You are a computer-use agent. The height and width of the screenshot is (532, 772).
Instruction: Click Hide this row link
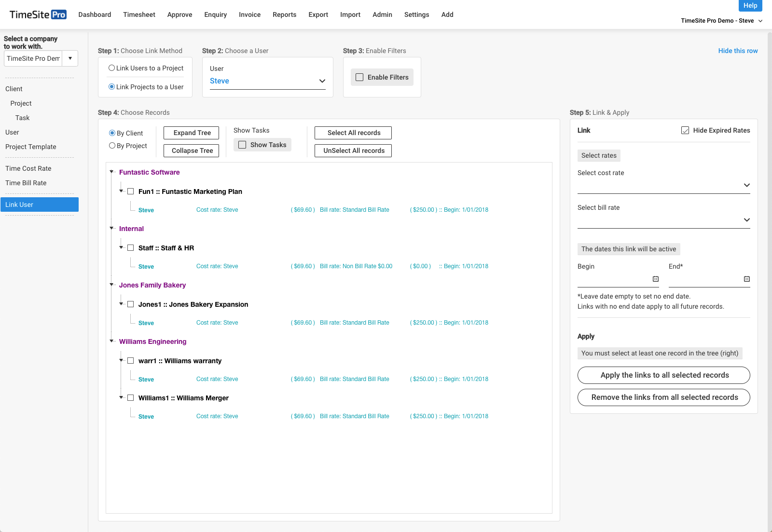(x=738, y=51)
